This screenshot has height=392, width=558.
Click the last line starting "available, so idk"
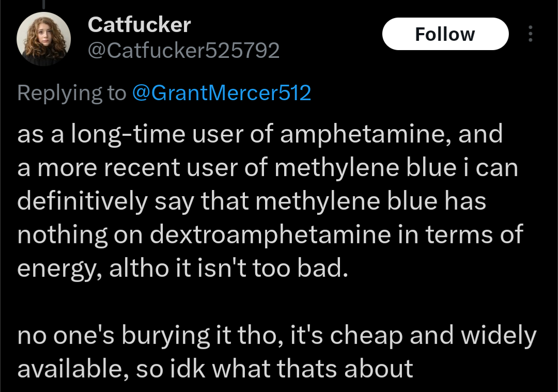pyautogui.click(x=215, y=369)
